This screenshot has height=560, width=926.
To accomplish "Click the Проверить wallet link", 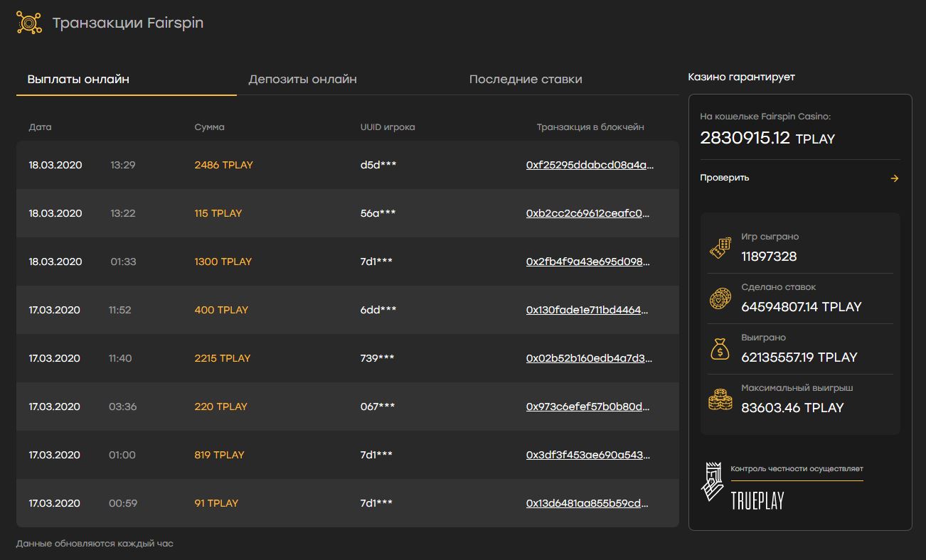I will [x=724, y=178].
